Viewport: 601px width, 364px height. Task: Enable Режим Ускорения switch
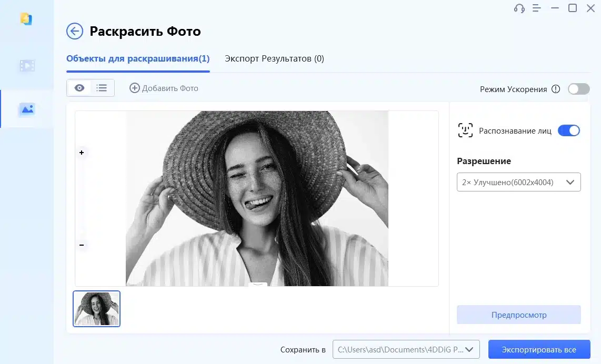pos(578,89)
